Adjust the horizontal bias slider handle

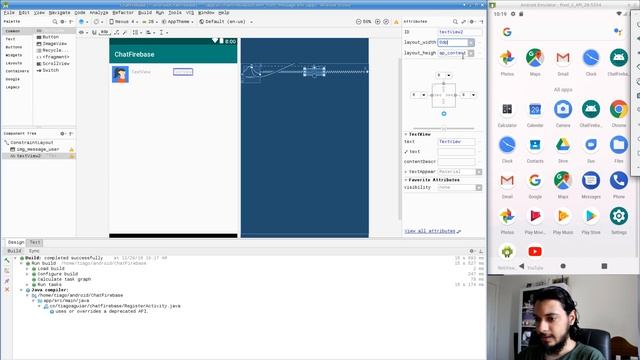point(444,129)
